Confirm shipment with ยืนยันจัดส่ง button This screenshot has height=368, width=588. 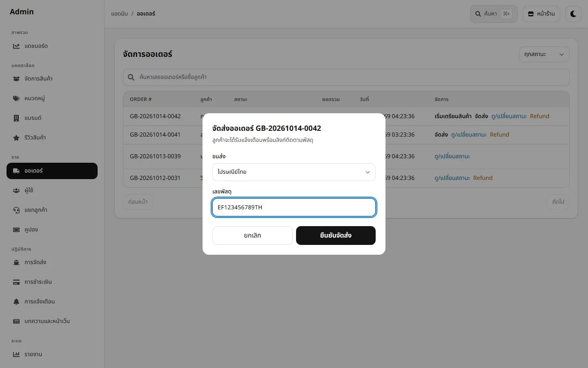(x=336, y=236)
